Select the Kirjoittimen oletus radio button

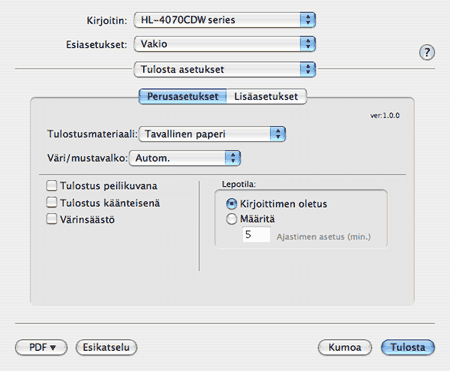(231, 204)
